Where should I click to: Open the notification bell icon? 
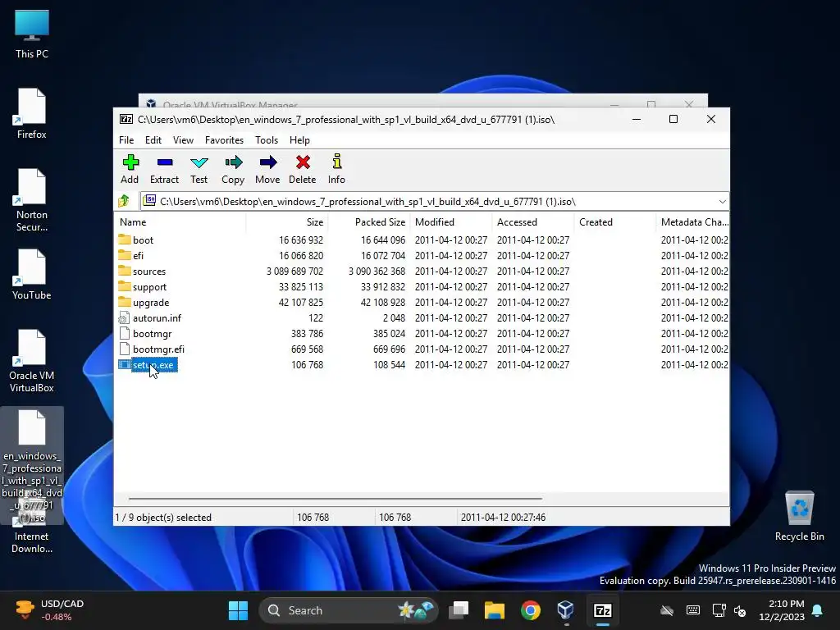(818, 610)
